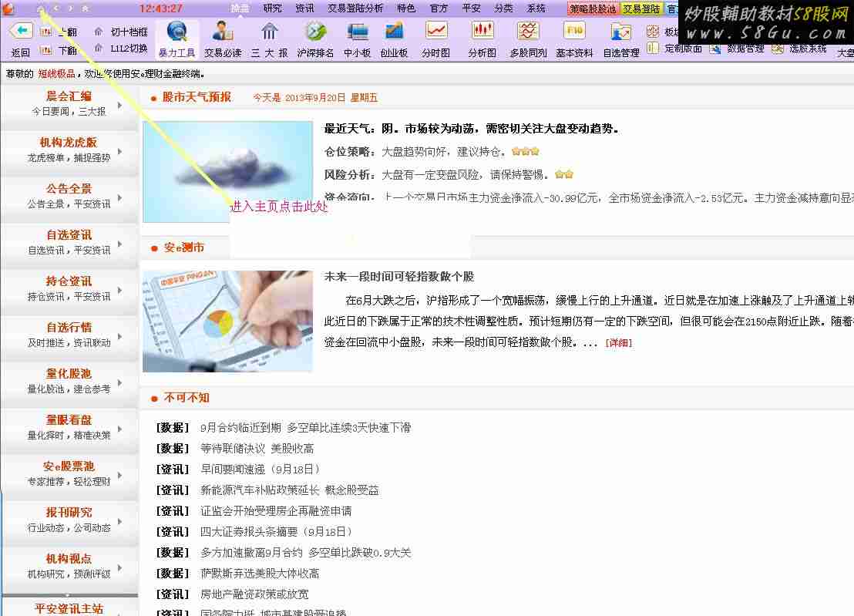Viewport: 854px width, 616px height.
Task: Expand the 公告全景 sidebar arrow
Action: click(x=119, y=197)
